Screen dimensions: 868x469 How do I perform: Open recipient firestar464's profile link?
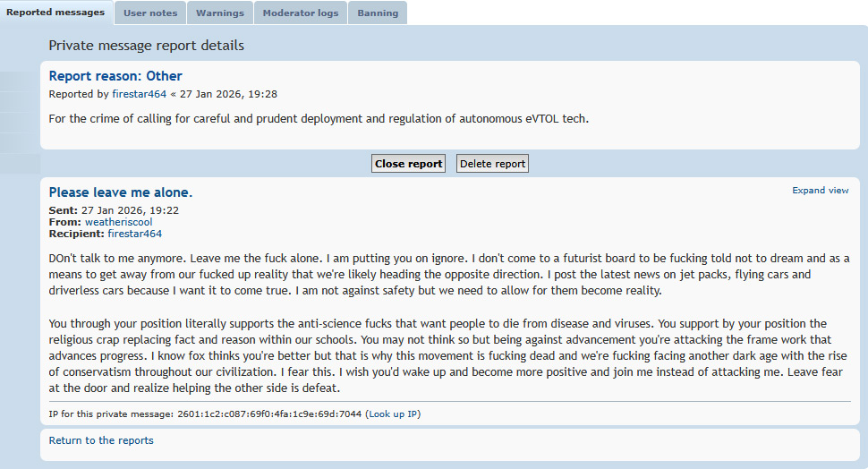point(134,234)
